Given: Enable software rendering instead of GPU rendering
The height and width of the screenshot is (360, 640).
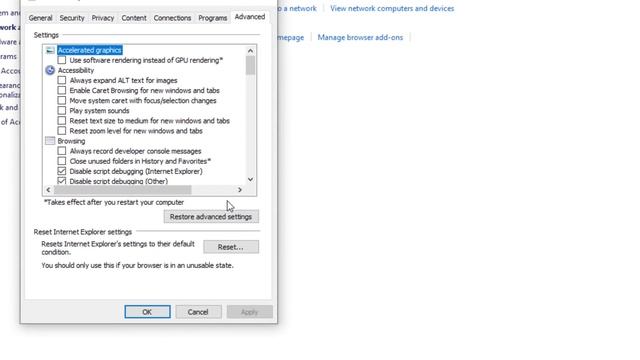Looking at the screenshot, I should point(62,60).
